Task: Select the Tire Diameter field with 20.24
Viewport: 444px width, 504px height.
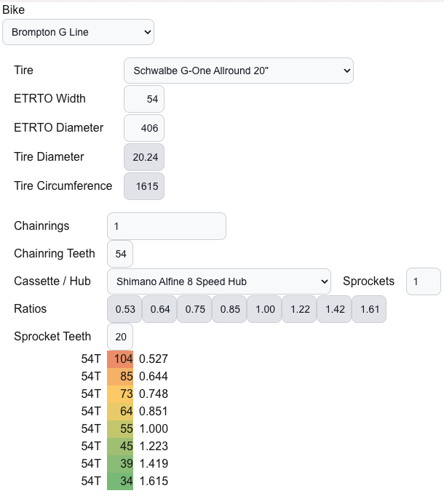Action: click(144, 157)
